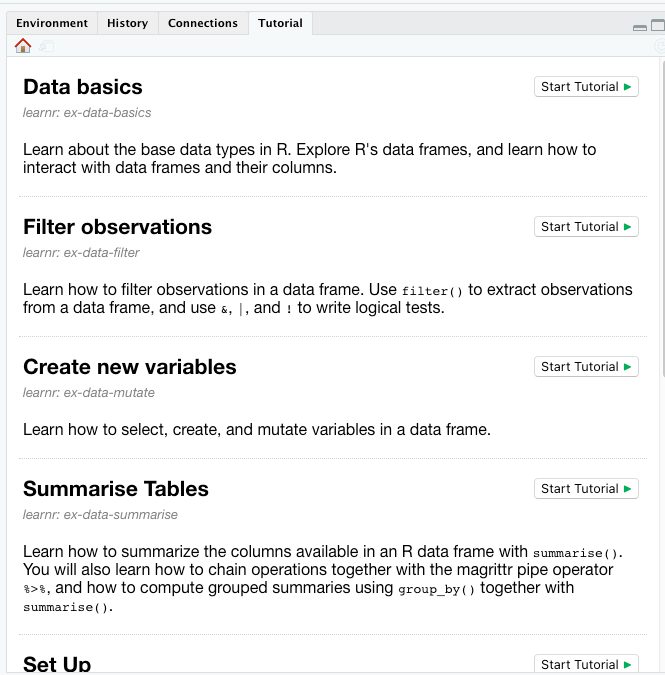This screenshot has height=675, width=665.
Task: Click the Data basics heading
Action: pyautogui.click(x=83, y=87)
